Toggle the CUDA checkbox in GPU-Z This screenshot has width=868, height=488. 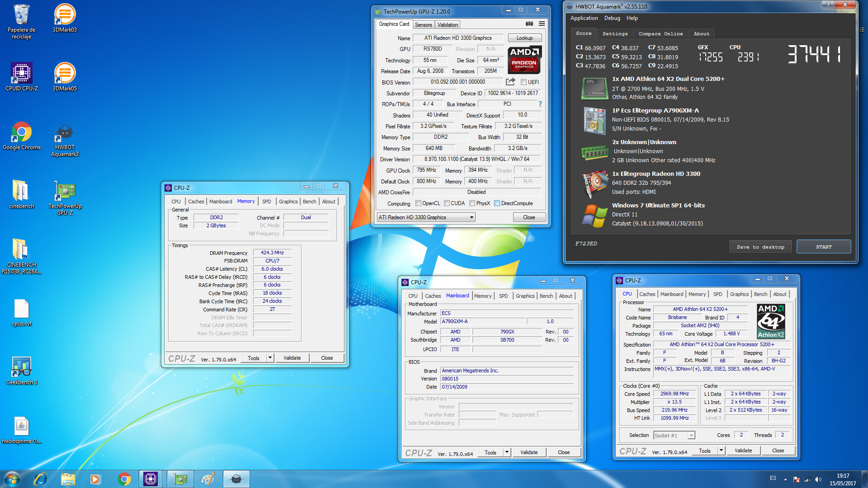[x=447, y=203]
